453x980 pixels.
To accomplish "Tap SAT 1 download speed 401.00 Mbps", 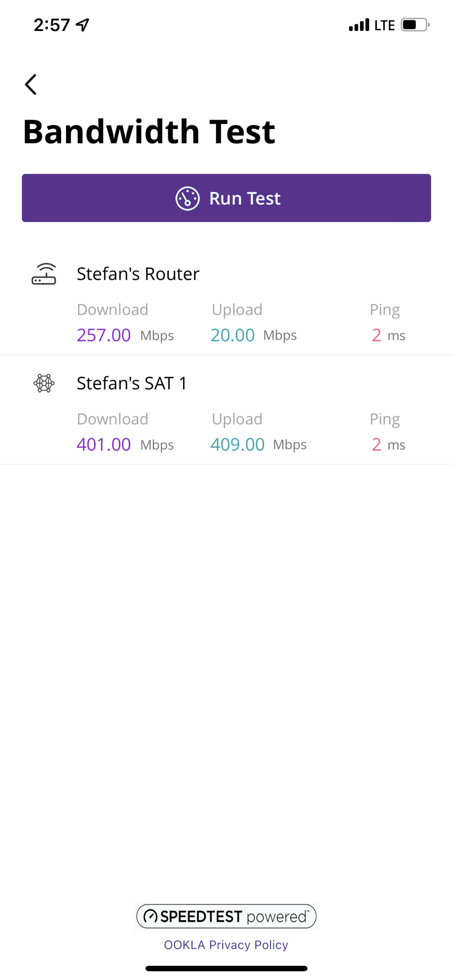I will click(125, 445).
